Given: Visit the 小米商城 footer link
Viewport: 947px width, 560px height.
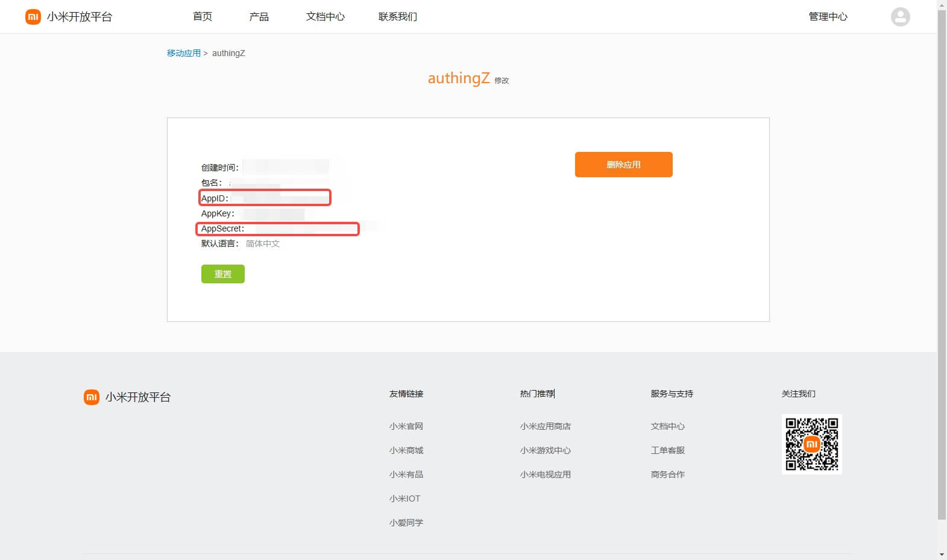Looking at the screenshot, I should coord(406,450).
